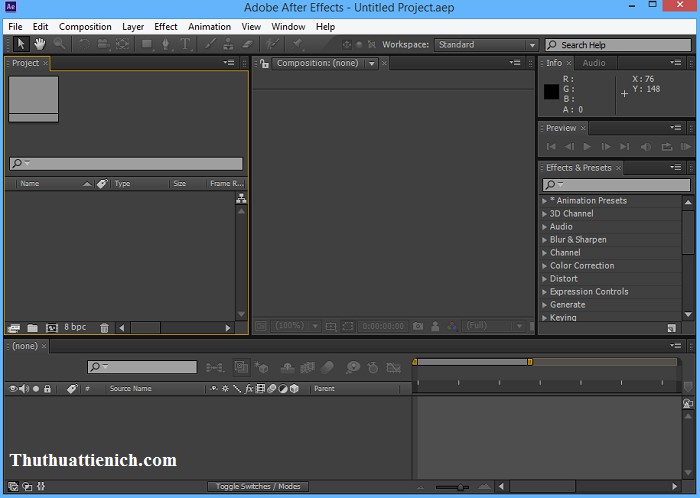The width and height of the screenshot is (700, 498).
Task: Click the Toggle Switches / Modes button
Action: (x=260, y=487)
